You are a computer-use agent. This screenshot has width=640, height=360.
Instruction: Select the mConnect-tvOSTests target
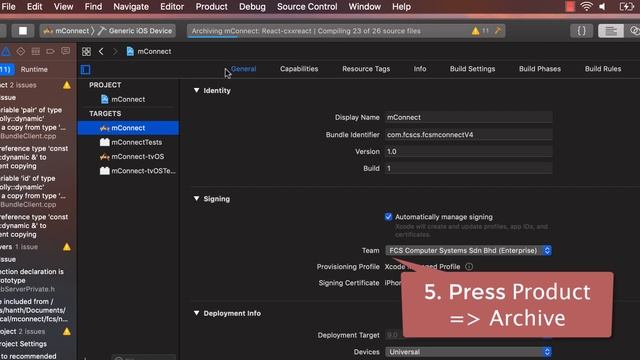pyautogui.click(x=128, y=171)
